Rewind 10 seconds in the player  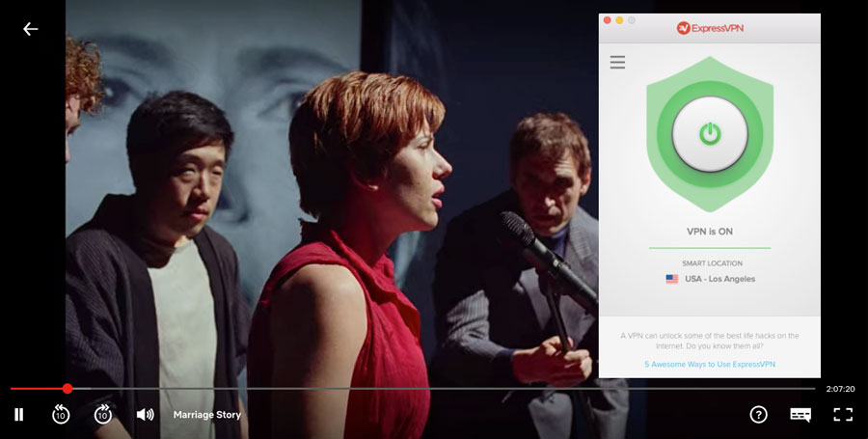pos(61,414)
